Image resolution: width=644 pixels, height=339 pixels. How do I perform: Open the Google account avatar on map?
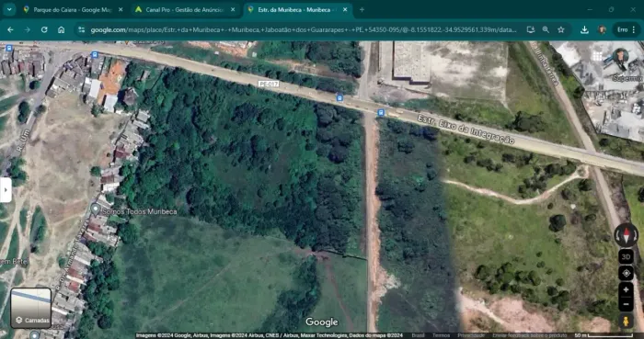click(621, 57)
